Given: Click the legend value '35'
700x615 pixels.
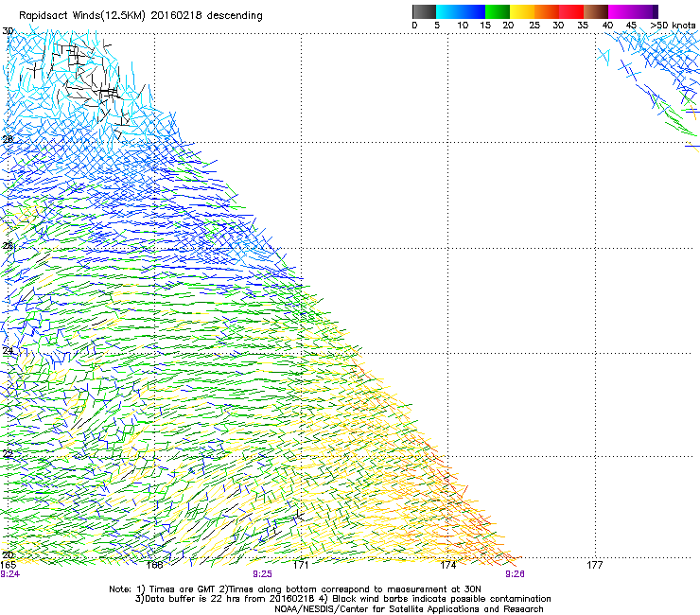Looking at the screenshot, I should (x=583, y=26).
